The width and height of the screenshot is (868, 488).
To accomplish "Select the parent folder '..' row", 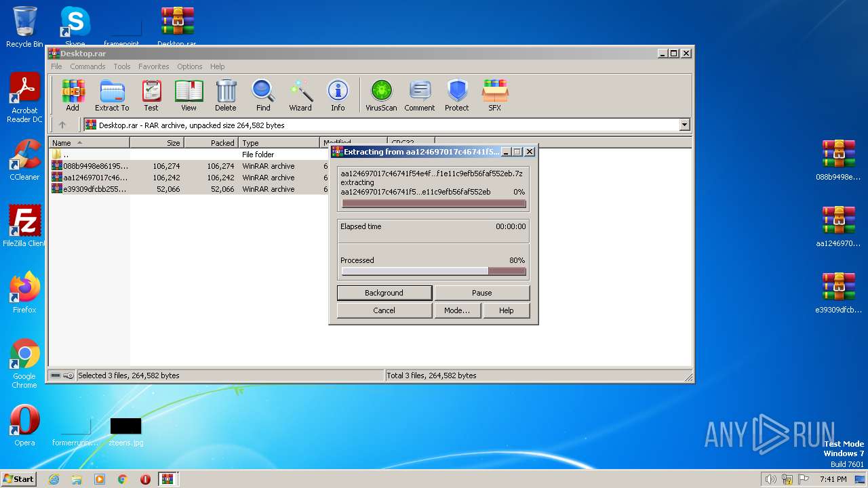I will (189, 155).
